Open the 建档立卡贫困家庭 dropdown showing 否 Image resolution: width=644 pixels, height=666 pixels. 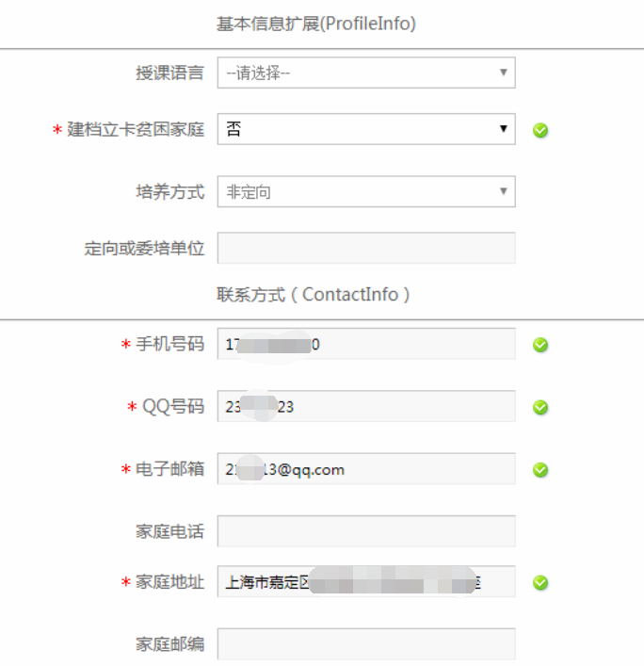point(366,129)
